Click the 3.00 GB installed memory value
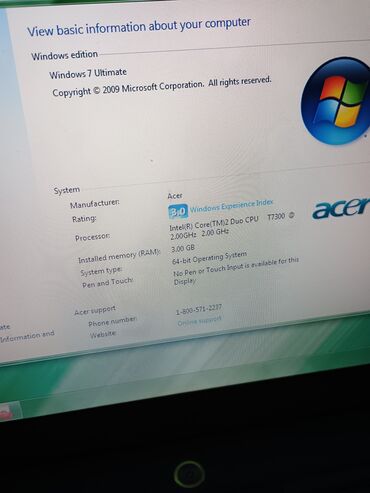 (183, 249)
